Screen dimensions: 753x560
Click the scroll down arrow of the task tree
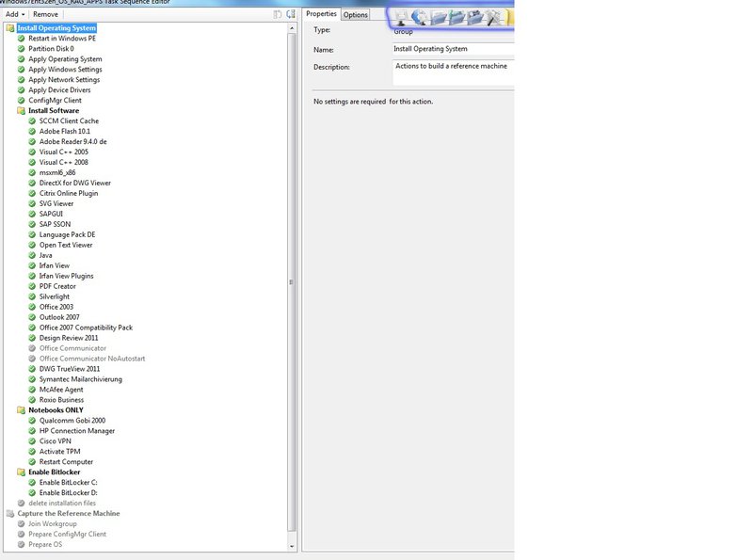coord(292,546)
